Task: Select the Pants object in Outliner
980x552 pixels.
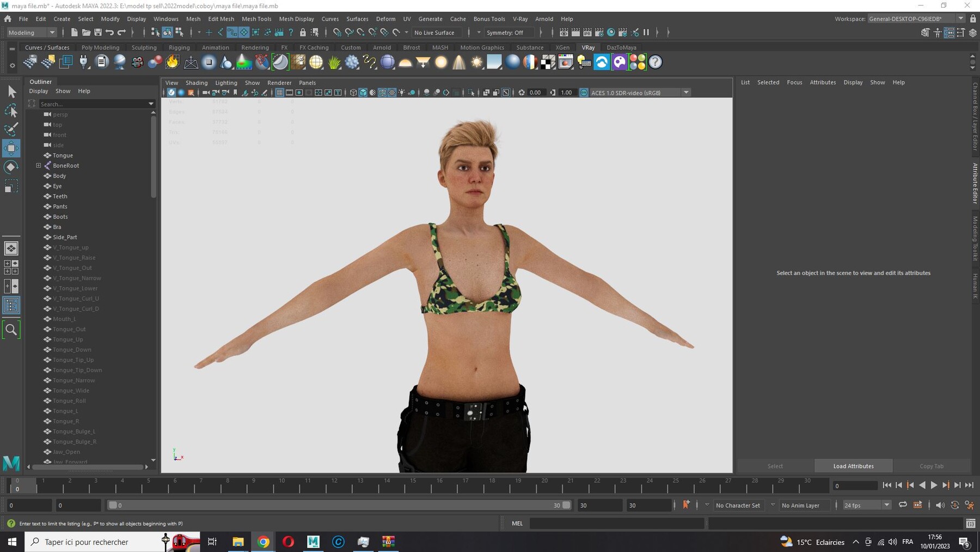Action: click(x=60, y=207)
